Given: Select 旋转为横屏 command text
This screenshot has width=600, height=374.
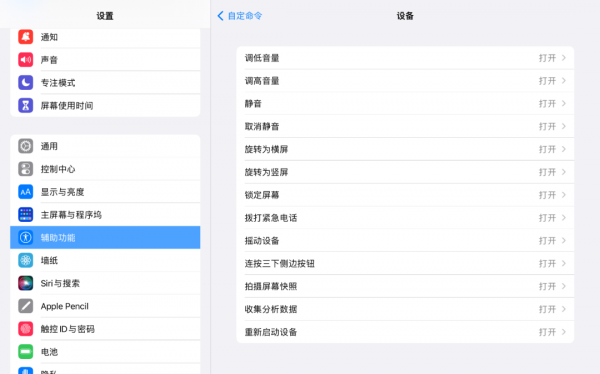Looking at the screenshot, I should (267, 149).
